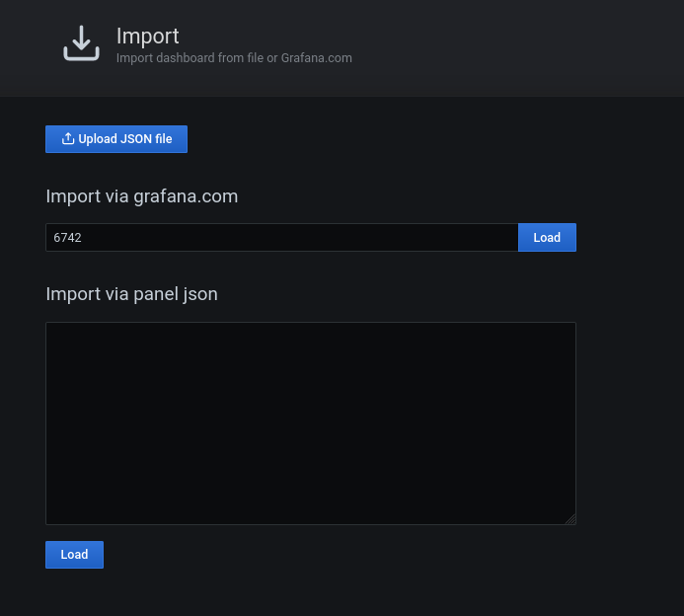Open file chooser via Upload JSON file
Screen dimensions: 684x616
click(116, 139)
